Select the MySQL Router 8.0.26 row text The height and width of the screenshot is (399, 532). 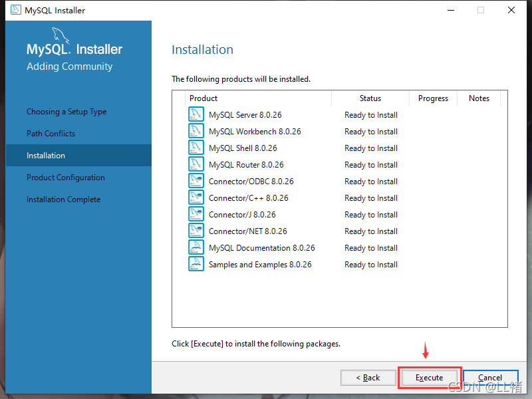coord(246,165)
